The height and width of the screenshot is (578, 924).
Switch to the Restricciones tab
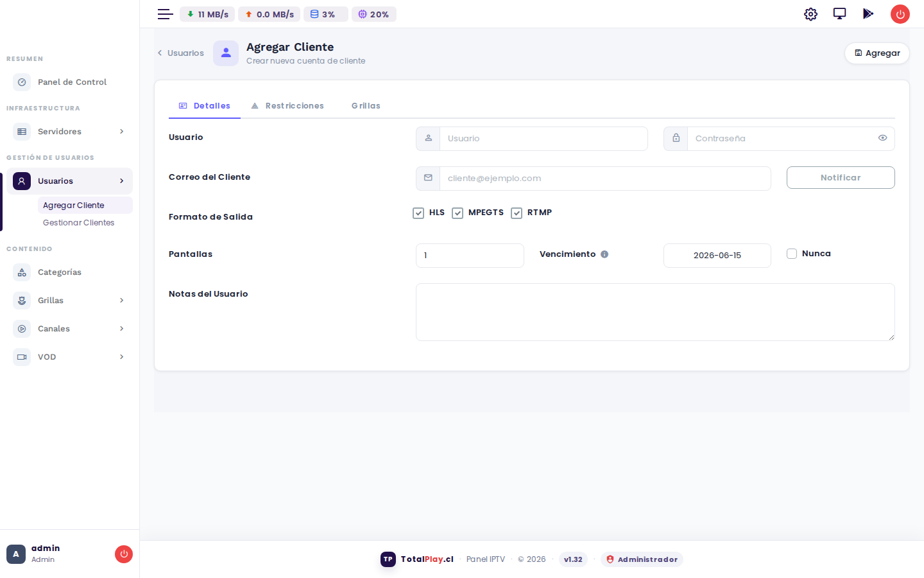click(x=287, y=106)
